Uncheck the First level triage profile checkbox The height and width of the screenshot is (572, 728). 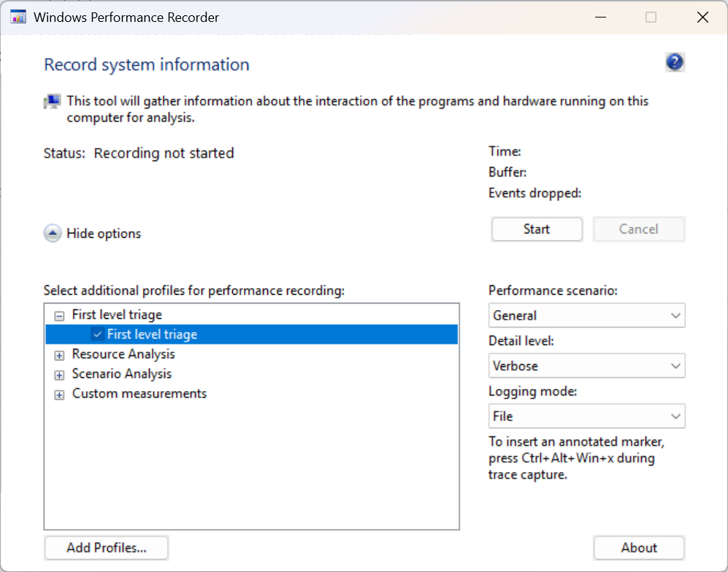pos(98,334)
